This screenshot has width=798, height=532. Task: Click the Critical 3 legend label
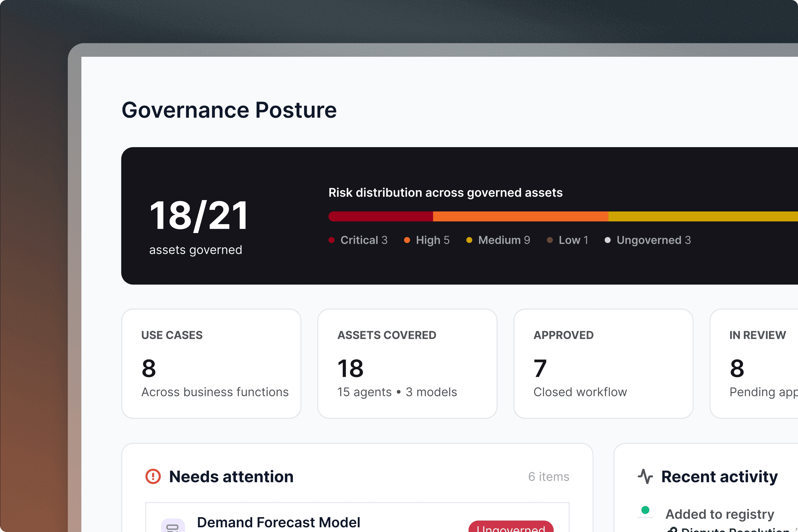[364, 240]
